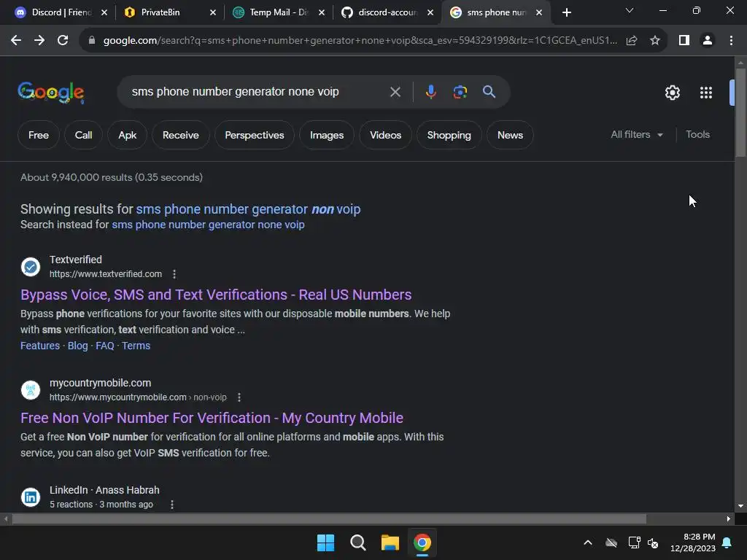747x560 pixels.
Task: Open the Tools options
Action: (x=697, y=135)
